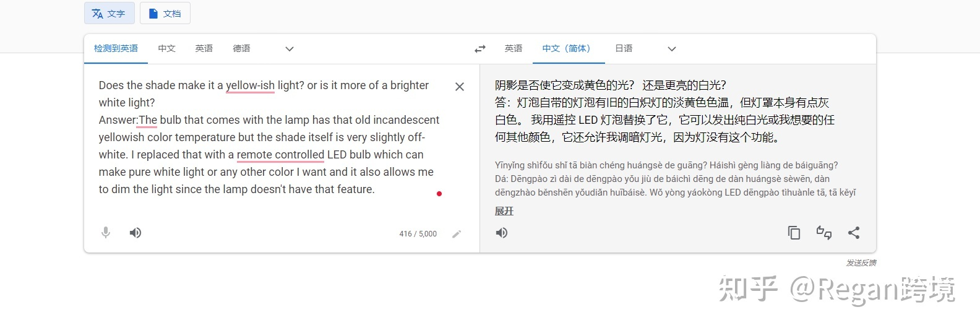
Task: Select 检测到英语 source language tab
Action: pyautogui.click(x=116, y=49)
